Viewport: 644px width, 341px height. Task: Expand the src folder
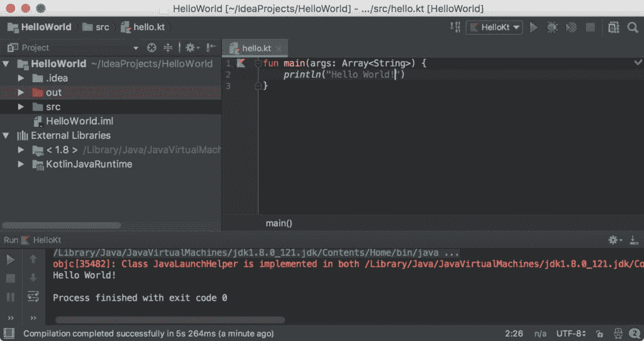[x=21, y=107]
